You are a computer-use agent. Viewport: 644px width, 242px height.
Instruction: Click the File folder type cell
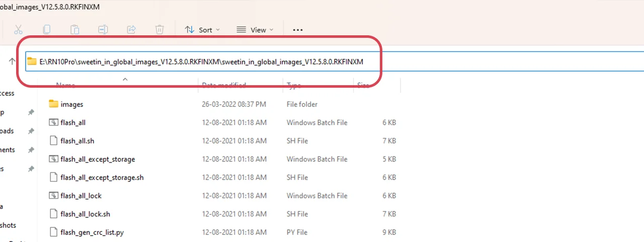click(x=302, y=104)
